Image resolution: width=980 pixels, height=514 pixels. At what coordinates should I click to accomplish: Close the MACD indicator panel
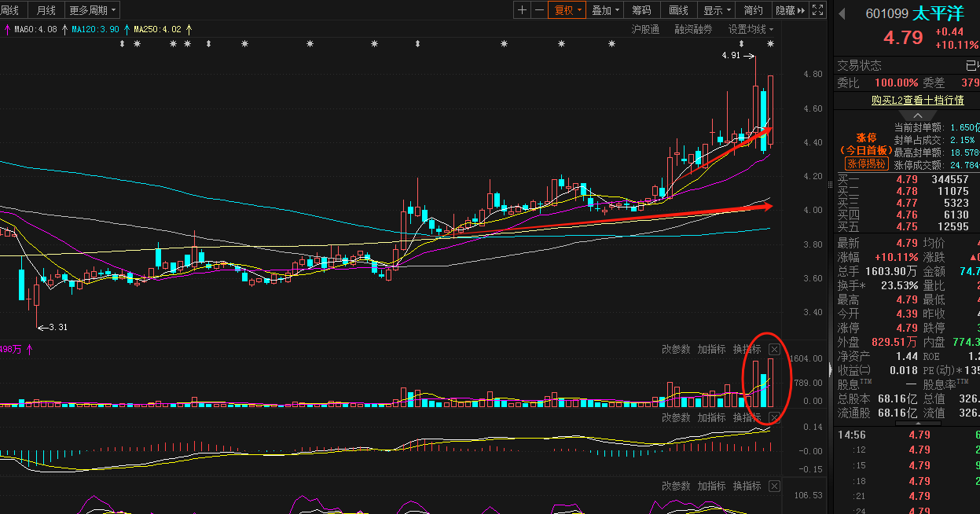coord(774,417)
